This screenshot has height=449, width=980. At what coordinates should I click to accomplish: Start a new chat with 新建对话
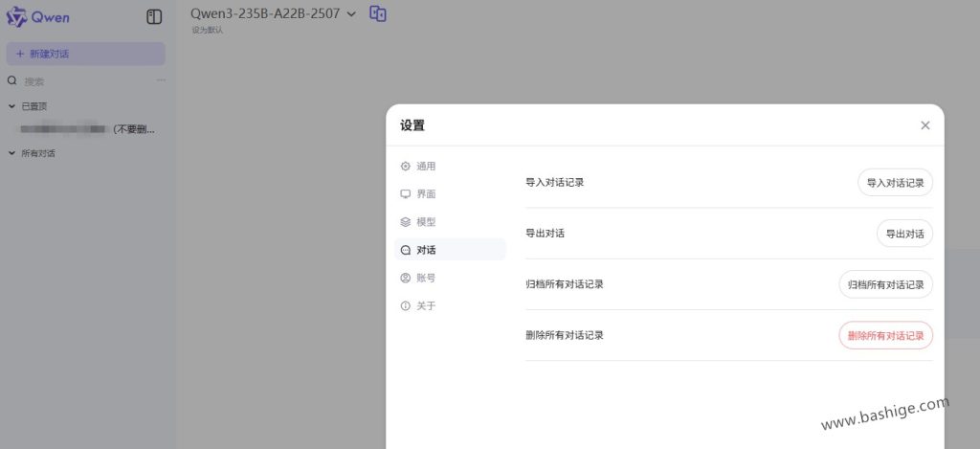click(x=85, y=54)
